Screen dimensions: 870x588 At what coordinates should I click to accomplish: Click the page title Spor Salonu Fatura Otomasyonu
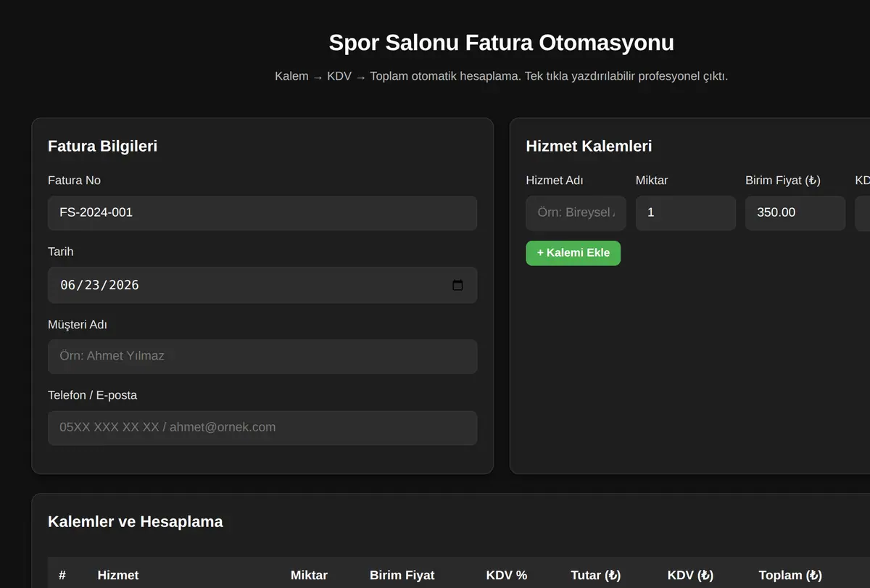pyautogui.click(x=502, y=42)
